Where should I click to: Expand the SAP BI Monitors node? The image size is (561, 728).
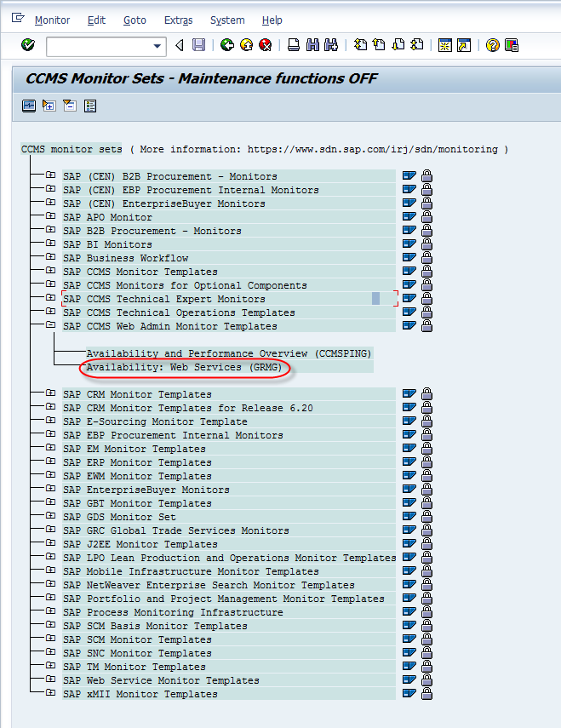pyautogui.click(x=50, y=243)
